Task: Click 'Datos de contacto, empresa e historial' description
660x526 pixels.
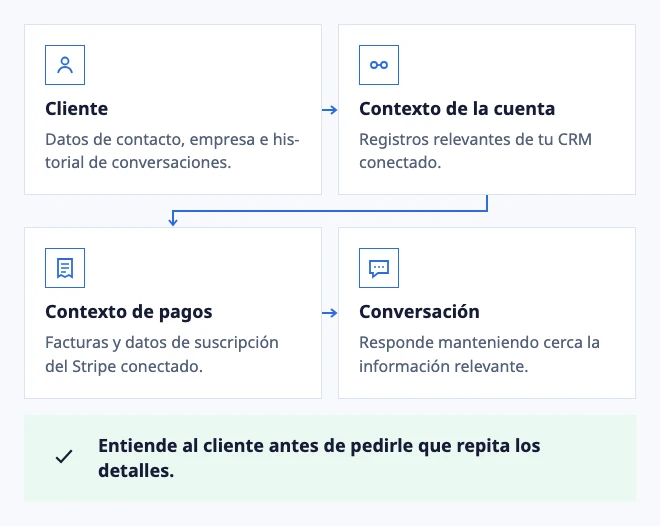Action: 172,151
